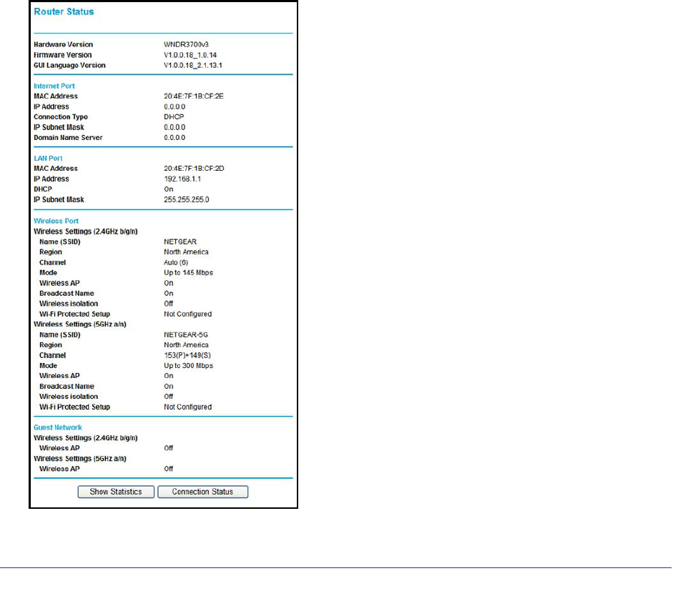The width and height of the screenshot is (673, 616).
Task: Click Wireless Settings (5GHz a/n) under Guest Network
Action: coord(80,459)
